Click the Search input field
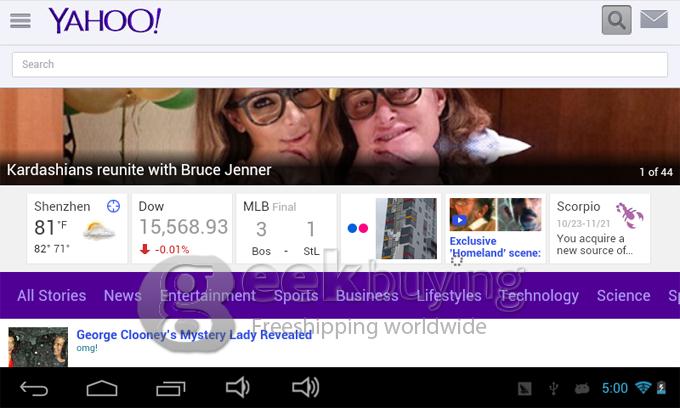 click(339, 64)
